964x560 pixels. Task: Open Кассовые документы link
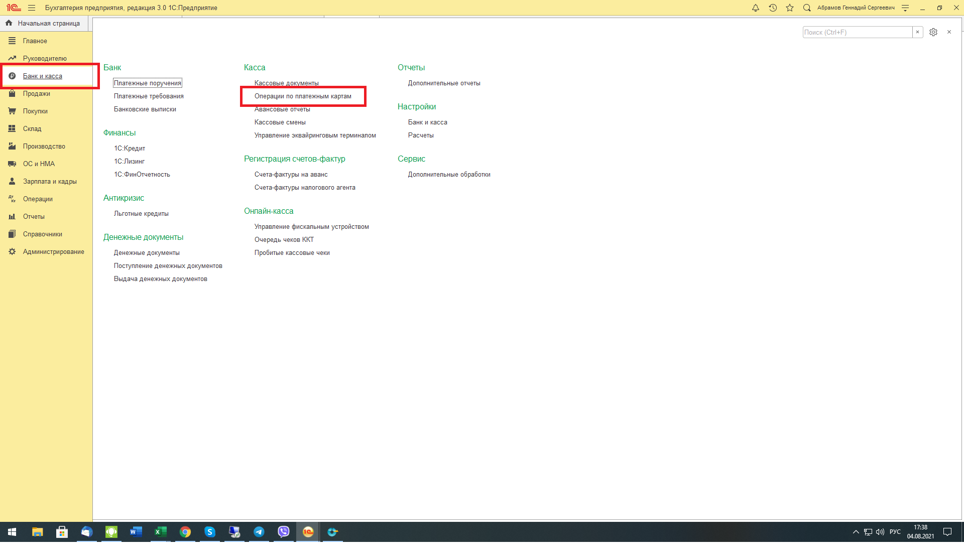pos(286,83)
